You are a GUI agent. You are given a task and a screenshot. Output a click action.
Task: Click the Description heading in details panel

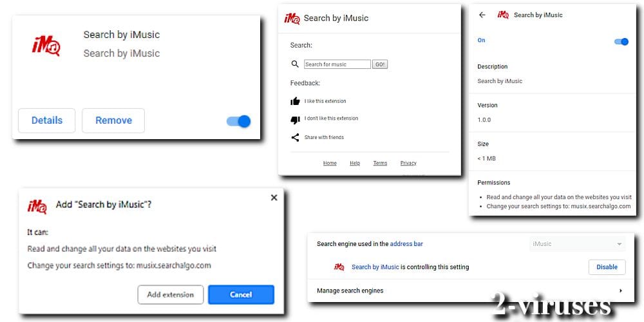click(493, 66)
